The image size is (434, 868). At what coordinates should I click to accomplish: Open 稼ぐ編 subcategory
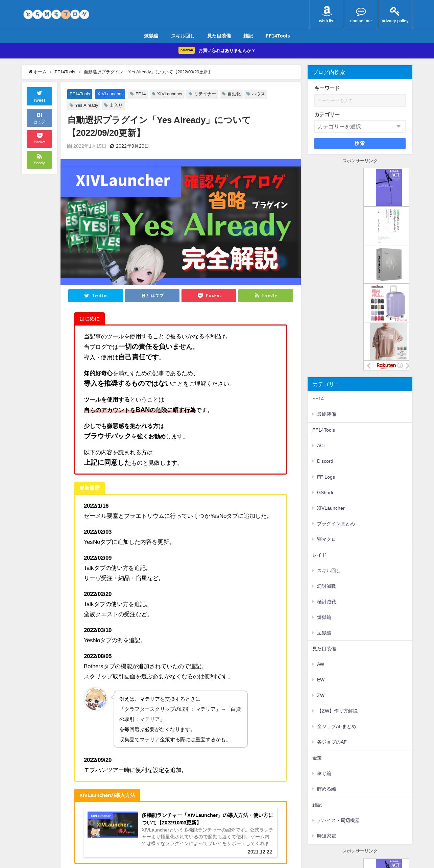pyautogui.click(x=324, y=773)
